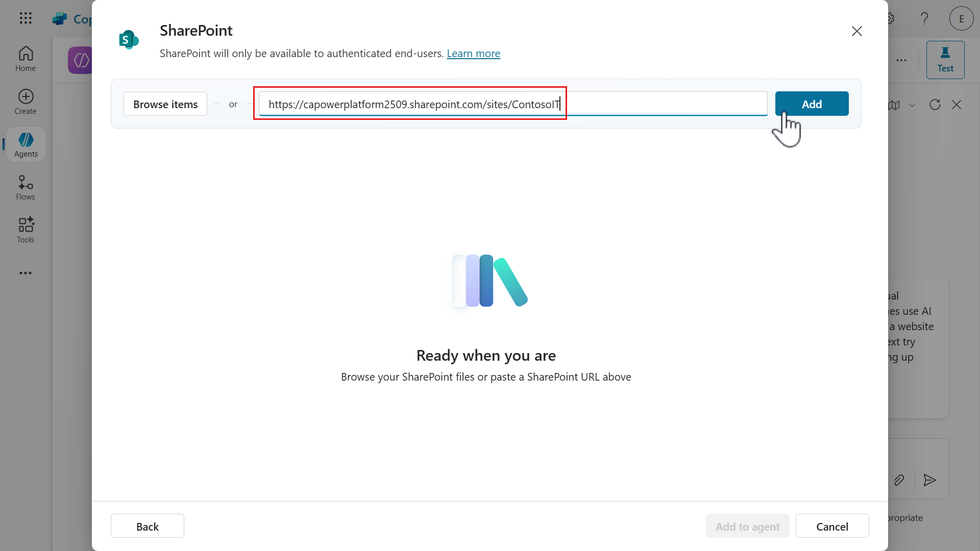This screenshot has width=980, height=551.
Task: Select Agents in the sidebar
Action: (26, 144)
